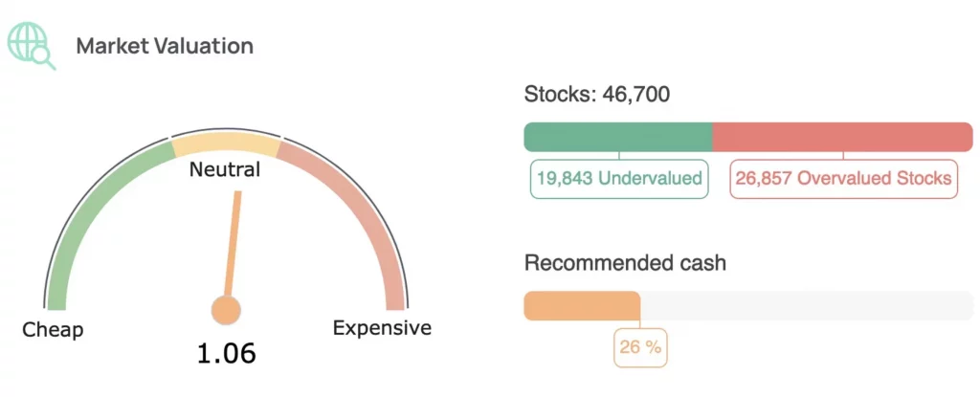Click the Expensive gauge label

[382, 328]
